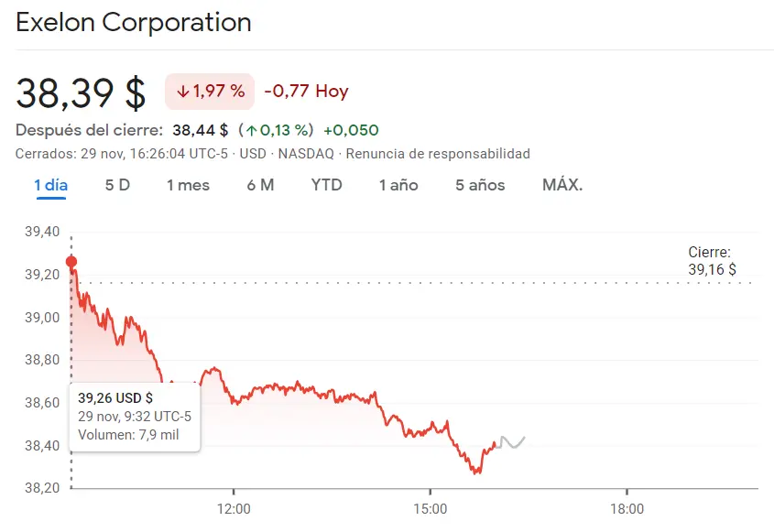Select the "MÁX." range tab

pyautogui.click(x=562, y=185)
